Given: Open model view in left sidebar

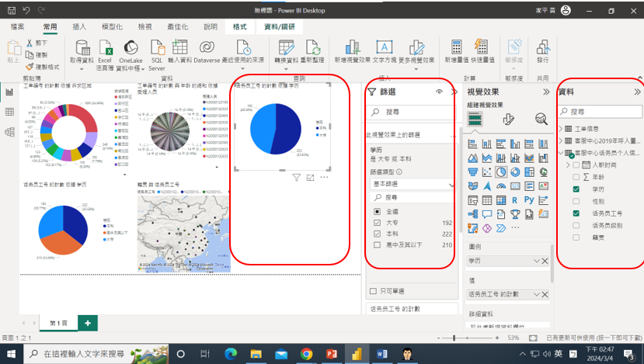Looking at the screenshot, I should [10, 132].
